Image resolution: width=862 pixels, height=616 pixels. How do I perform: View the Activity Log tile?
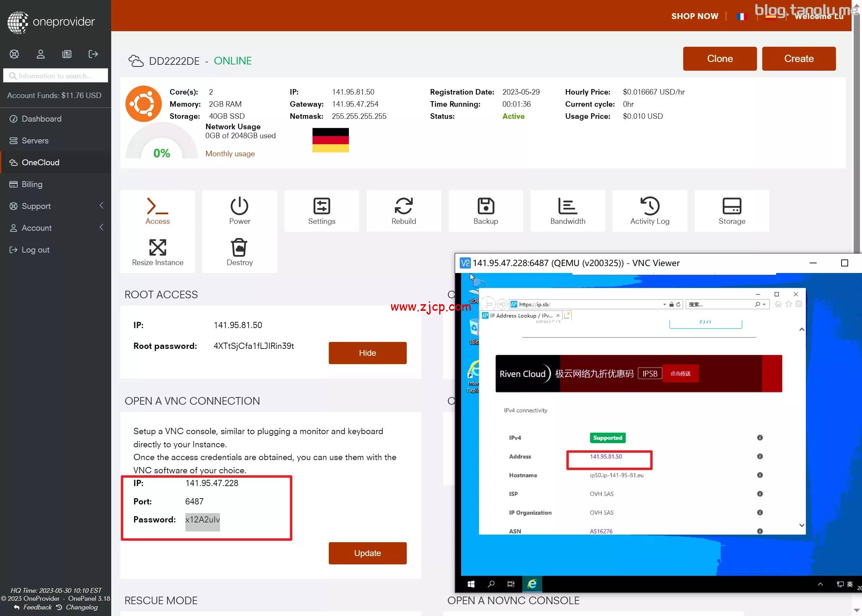649,211
